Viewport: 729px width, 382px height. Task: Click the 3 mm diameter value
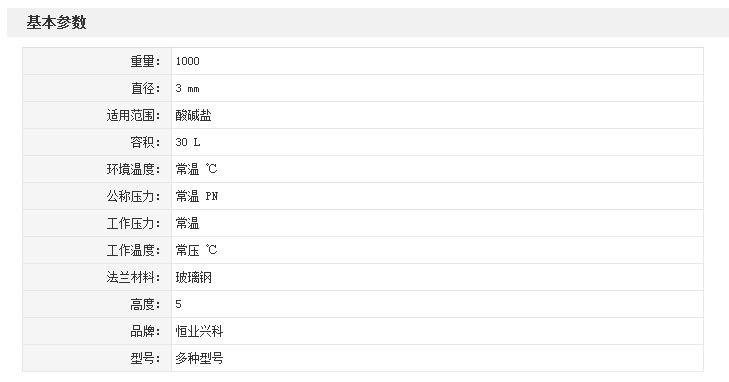(187, 88)
